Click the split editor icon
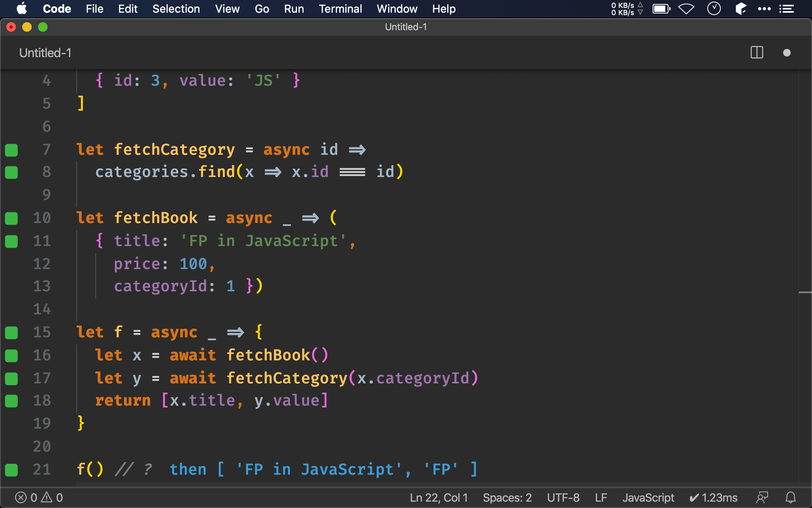This screenshot has height=508, width=812. (756, 53)
